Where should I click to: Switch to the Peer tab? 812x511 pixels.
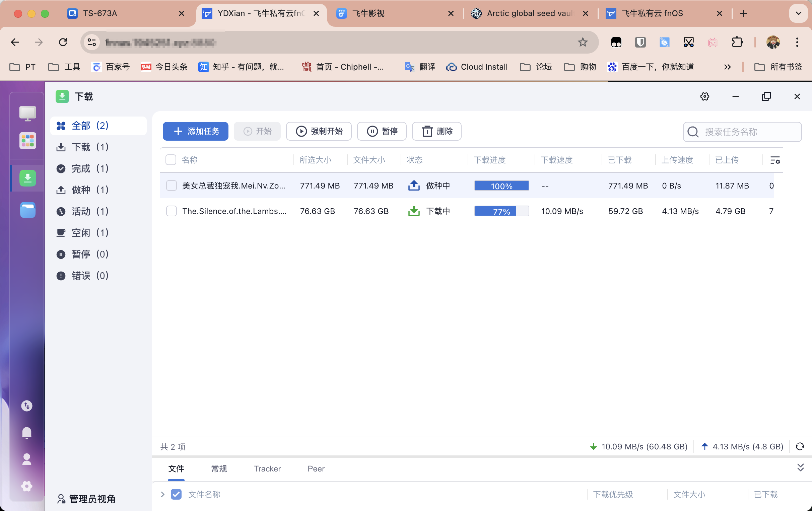(316, 468)
